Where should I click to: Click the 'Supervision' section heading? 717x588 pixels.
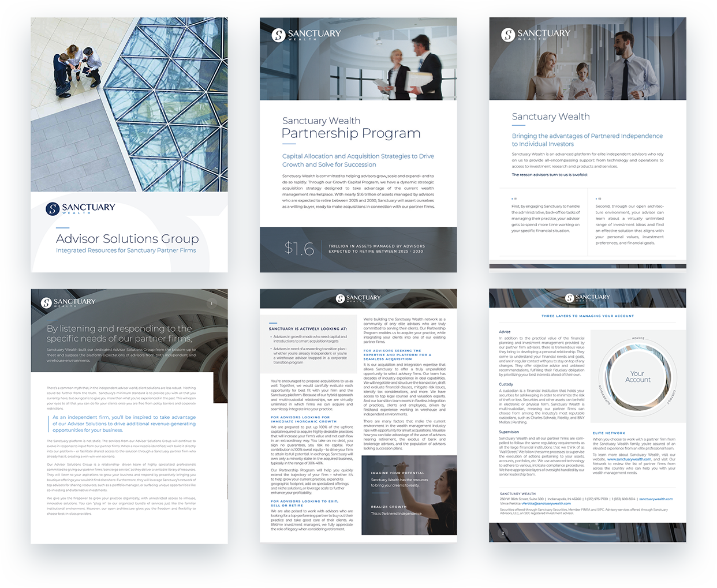(x=509, y=432)
